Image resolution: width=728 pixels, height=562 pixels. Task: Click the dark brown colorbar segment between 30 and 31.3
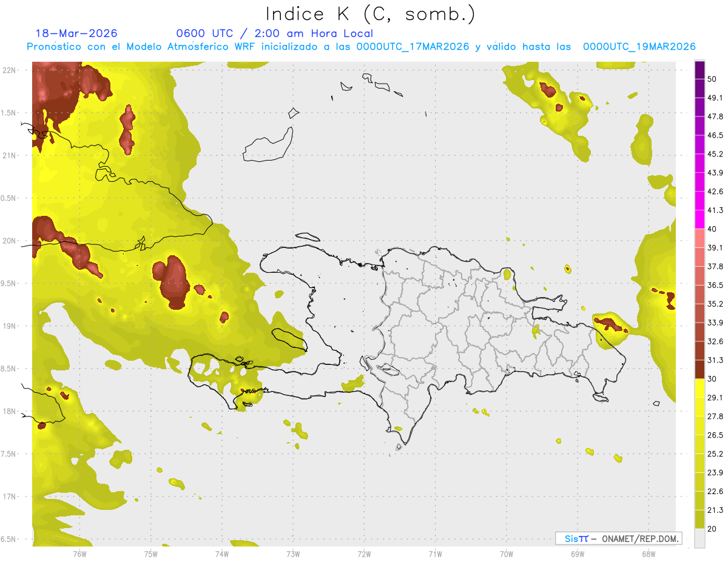[x=699, y=369]
